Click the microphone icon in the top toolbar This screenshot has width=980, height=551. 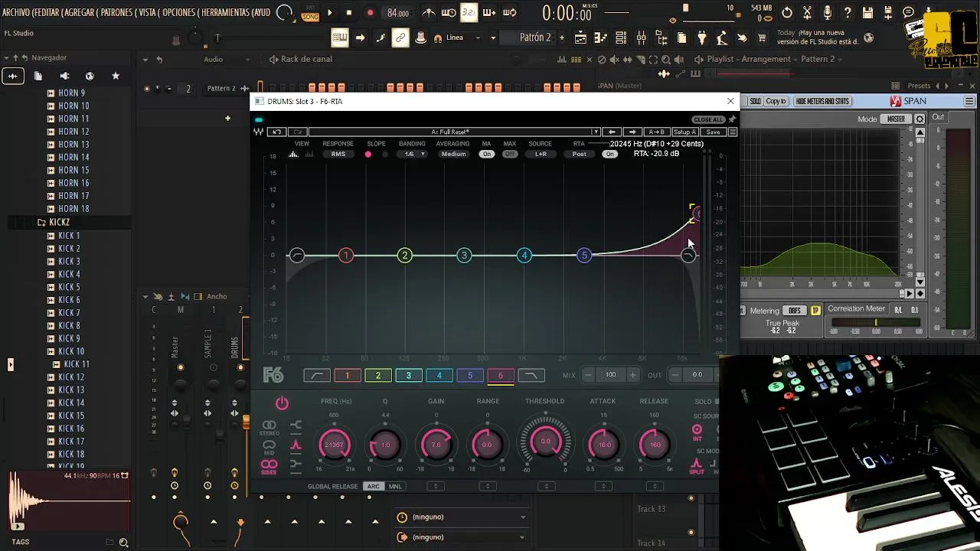pyautogui.click(x=828, y=13)
